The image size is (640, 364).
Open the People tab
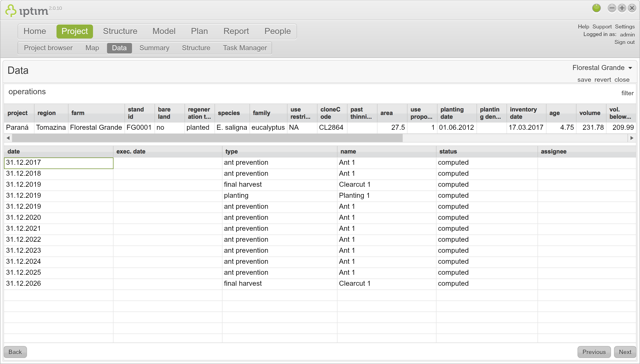277,31
